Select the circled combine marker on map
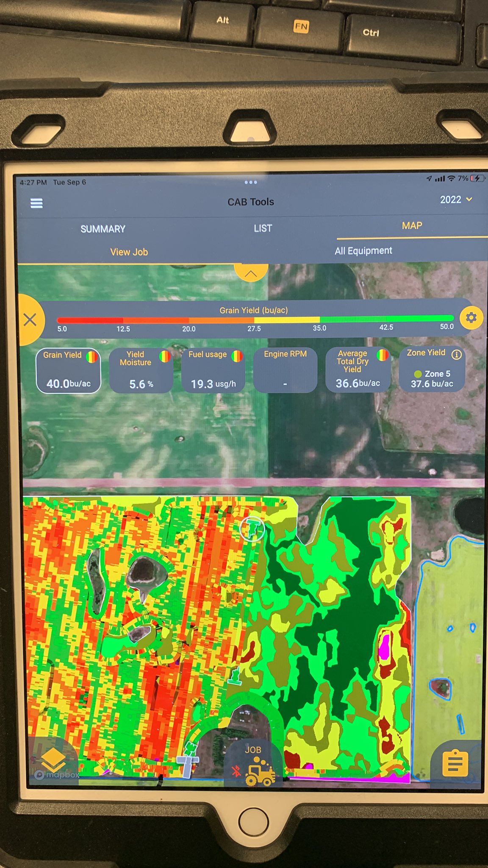488x868 pixels. (x=252, y=529)
